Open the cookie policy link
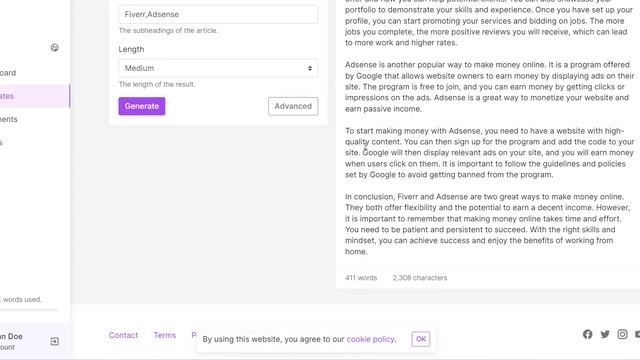This screenshot has height=360, width=640. [x=370, y=339]
